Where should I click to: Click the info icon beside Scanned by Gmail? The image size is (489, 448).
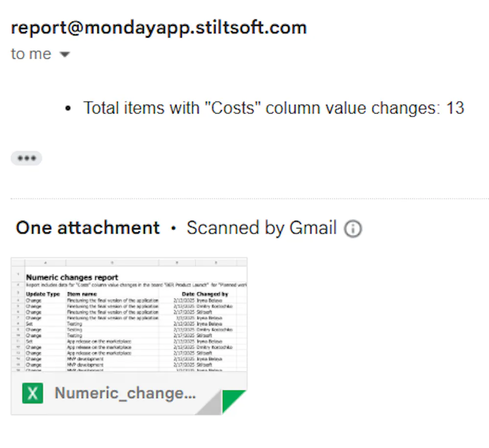coord(353,228)
